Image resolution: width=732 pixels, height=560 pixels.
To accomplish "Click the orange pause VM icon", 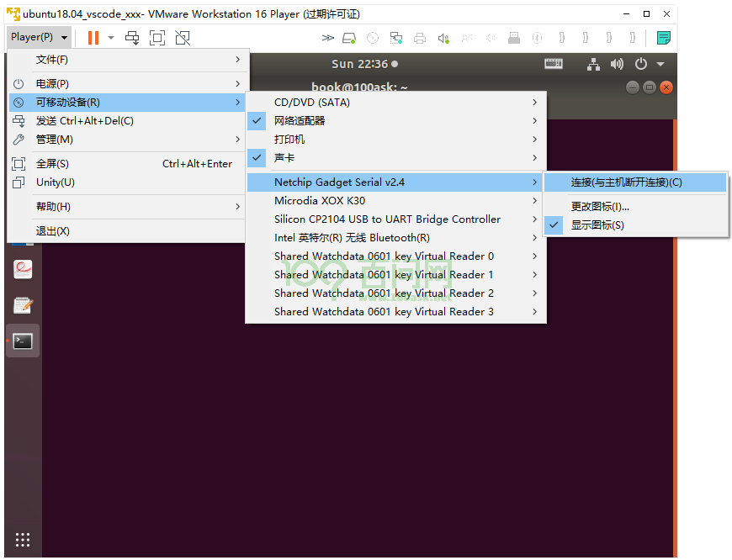I will [93, 38].
